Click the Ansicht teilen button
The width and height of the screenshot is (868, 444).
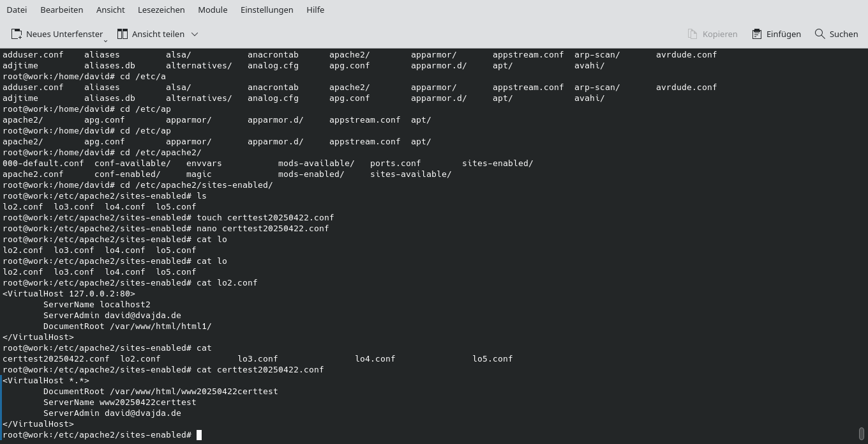point(152,34)
